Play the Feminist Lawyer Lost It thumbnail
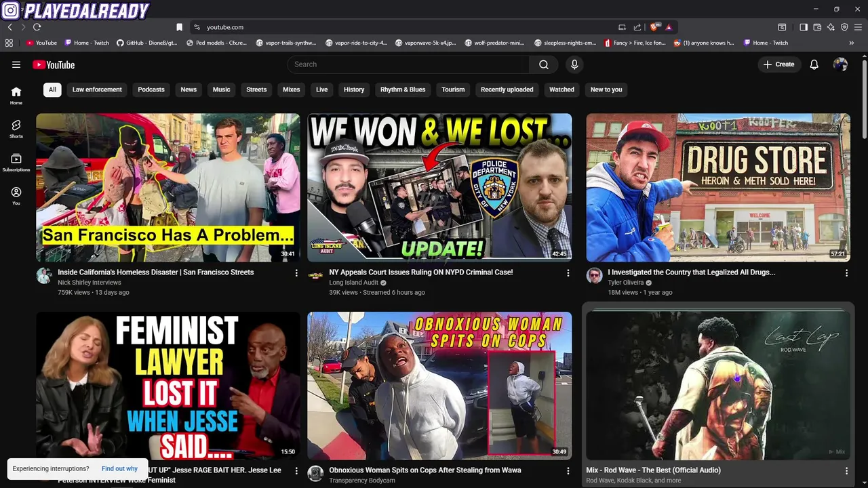 [168, 386]
